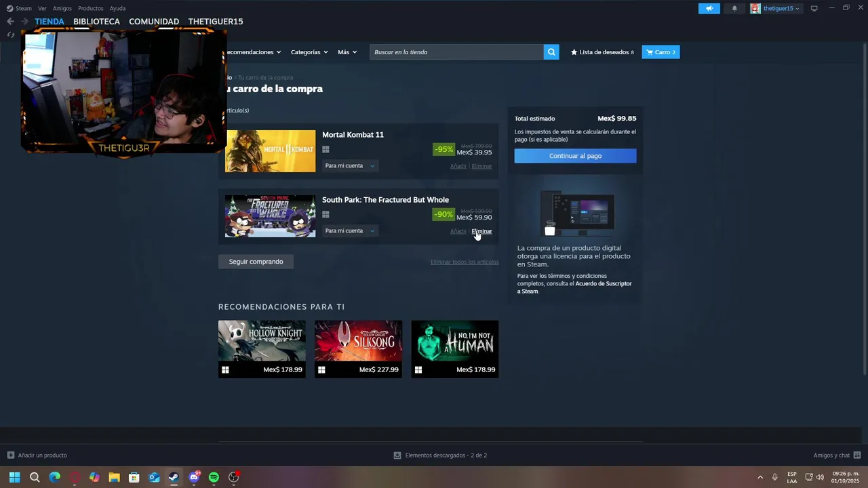This screenshot has height=488, width=868.
Task: Go back with the left arrow
Action: [x=10, y=22]
